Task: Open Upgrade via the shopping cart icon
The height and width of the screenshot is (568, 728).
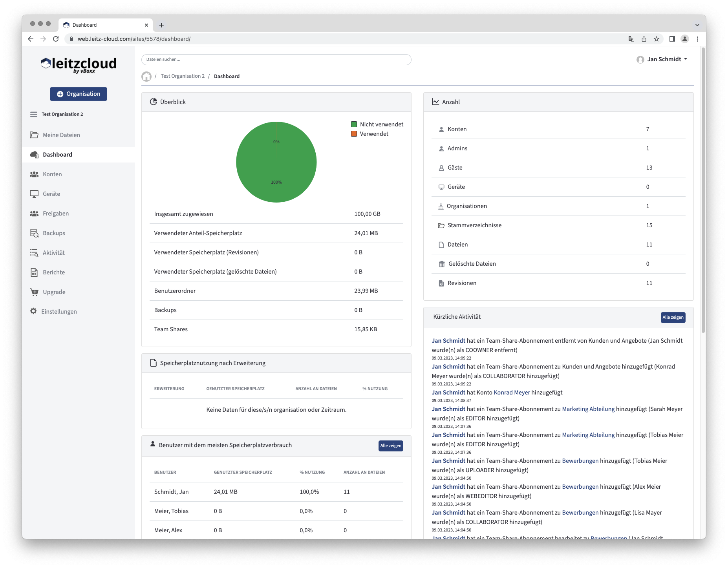Action: coord(33,292)
